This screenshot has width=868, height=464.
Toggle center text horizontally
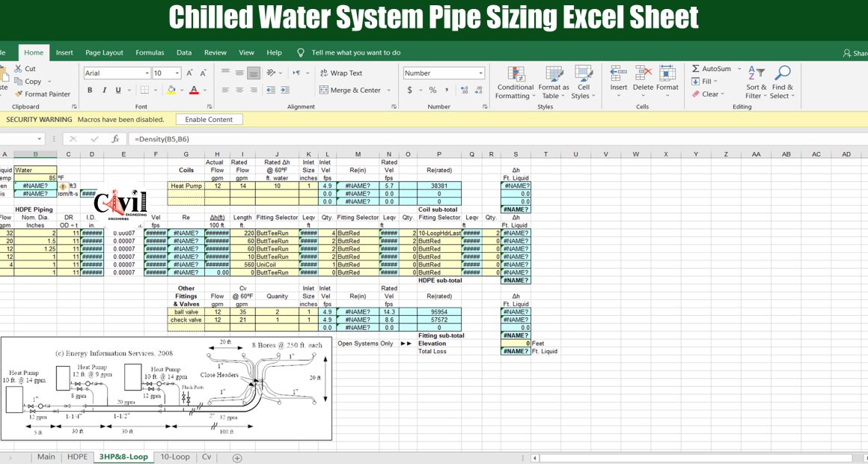(x=239, y=91)
